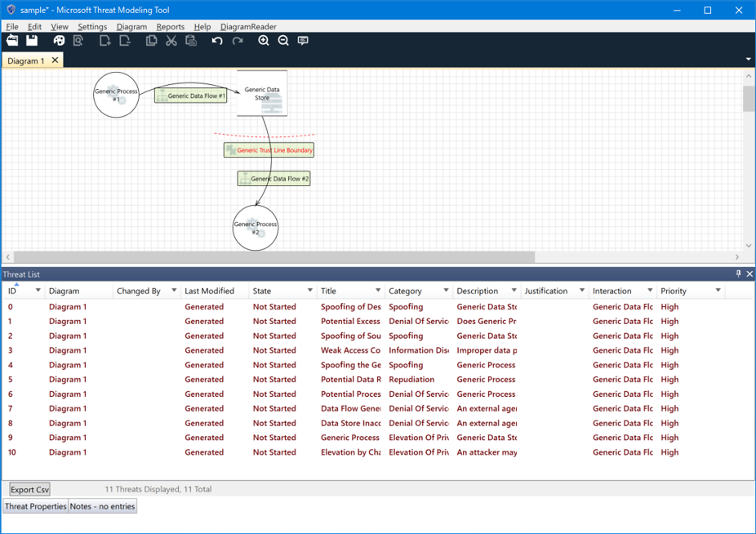Click the Redo arrow icon
Screen dimensions: 756x534
pos(238,41)
